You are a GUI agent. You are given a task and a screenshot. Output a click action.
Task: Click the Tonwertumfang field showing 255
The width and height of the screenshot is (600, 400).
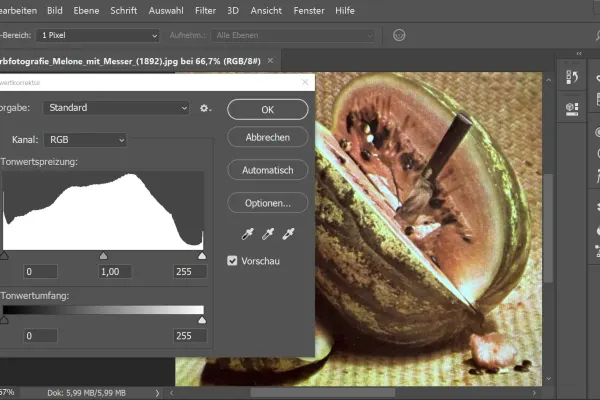190,336
